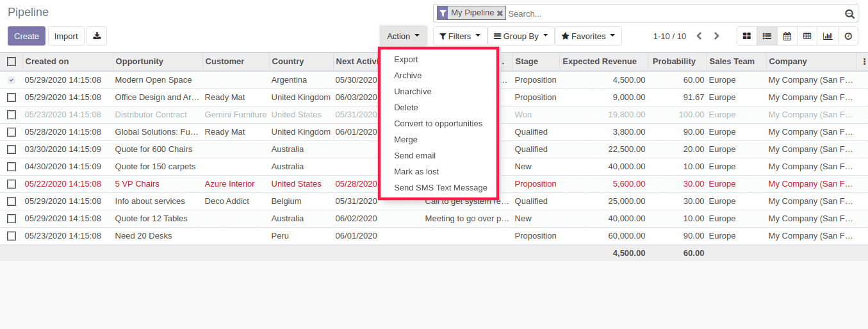This screenshot has height=329, width=868.
Task: Switch to Activity clock view
Action: point(848,36)
